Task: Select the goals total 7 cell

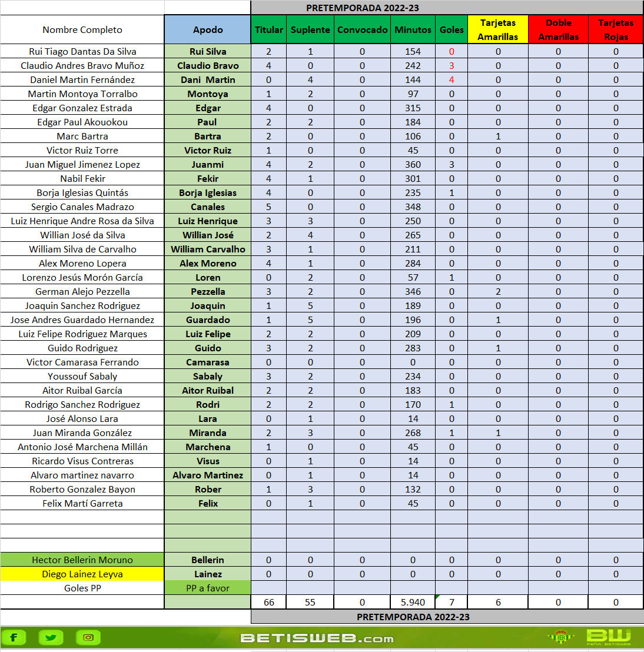Action: tap(452, 603)
